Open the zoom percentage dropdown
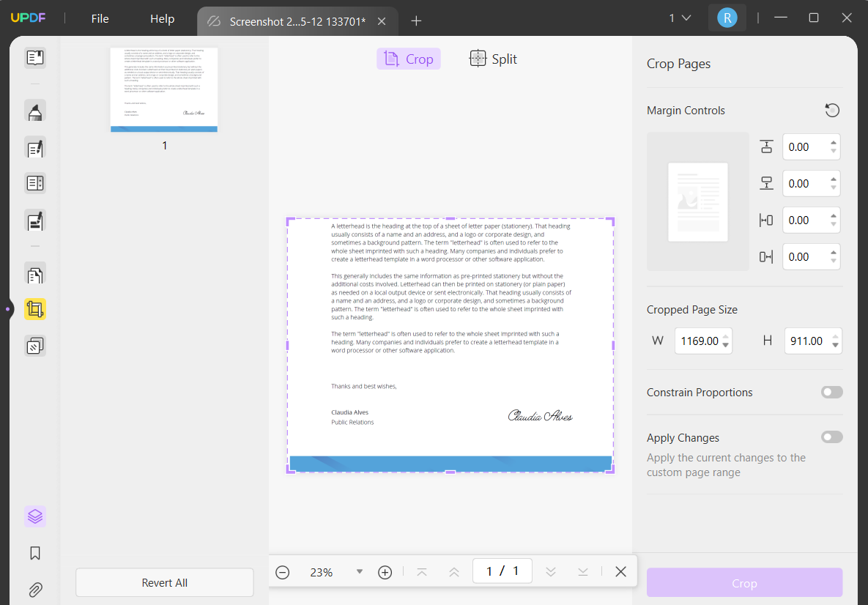Viewport: 868px width, 605px height. tap(359, 571)
